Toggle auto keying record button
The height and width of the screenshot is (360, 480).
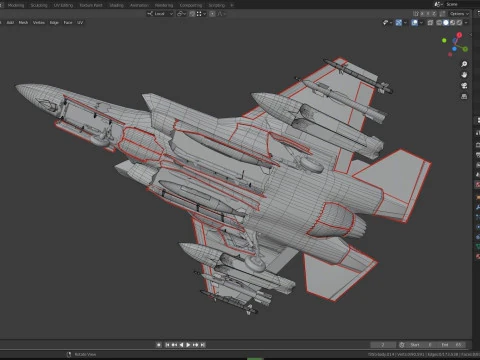click(159, 345)
